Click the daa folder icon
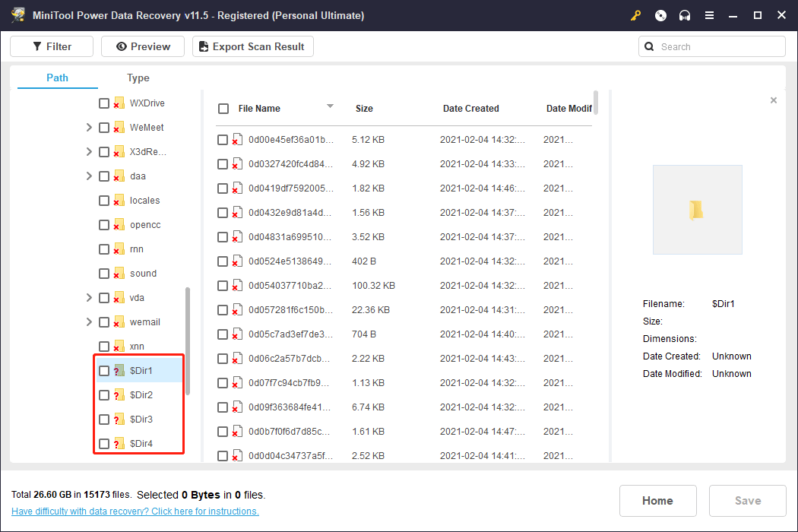The height and width of the screenshot is (532, 798). click(x=119, y=176)
